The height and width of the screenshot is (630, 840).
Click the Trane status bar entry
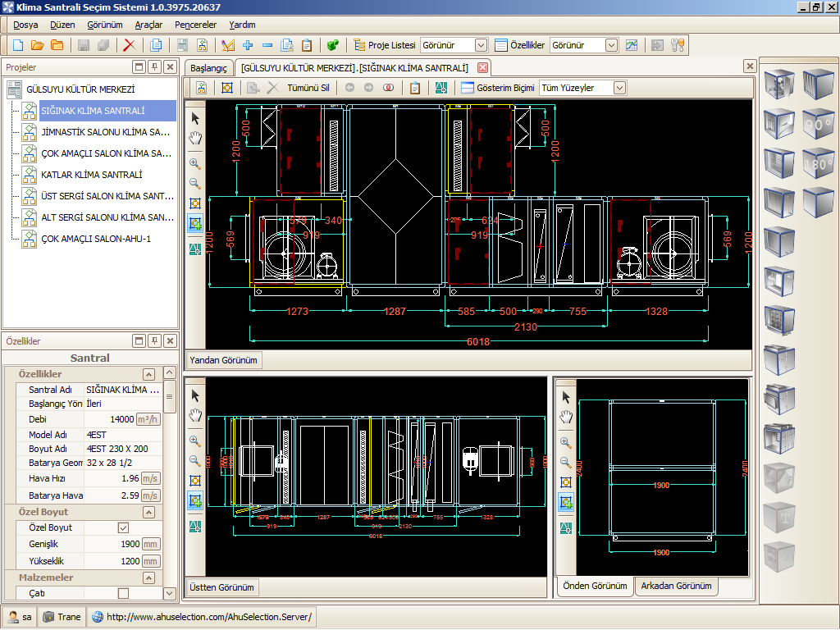(62, 617)
